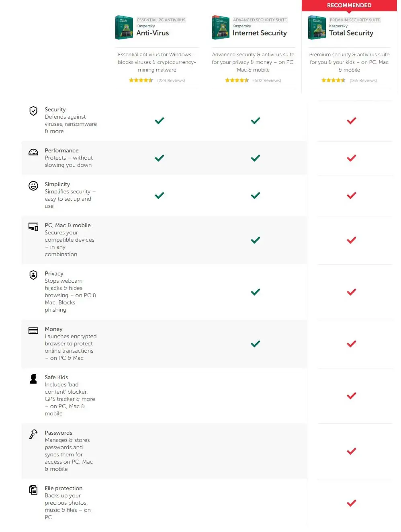401x532 pixels.
Task: Click the Anti-Virus product box image
Action: pyautogui.click(x=124, y=27)
